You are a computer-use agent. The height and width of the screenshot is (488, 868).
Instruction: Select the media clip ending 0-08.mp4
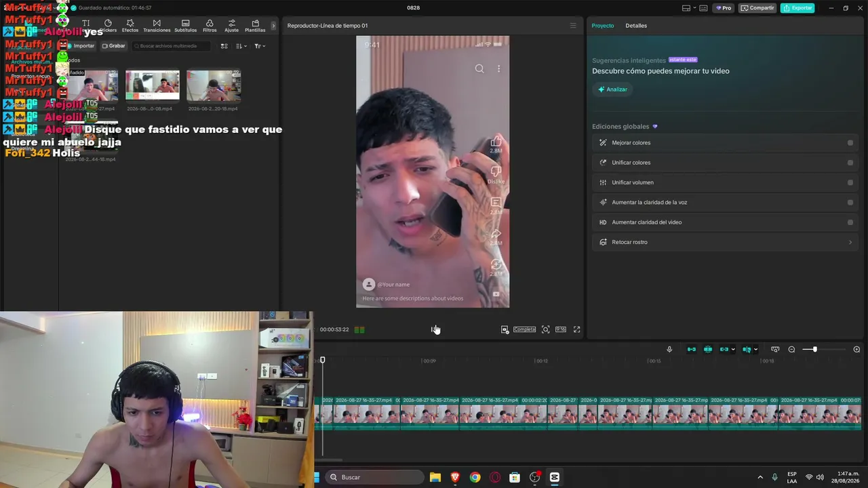tap(152, 85)
